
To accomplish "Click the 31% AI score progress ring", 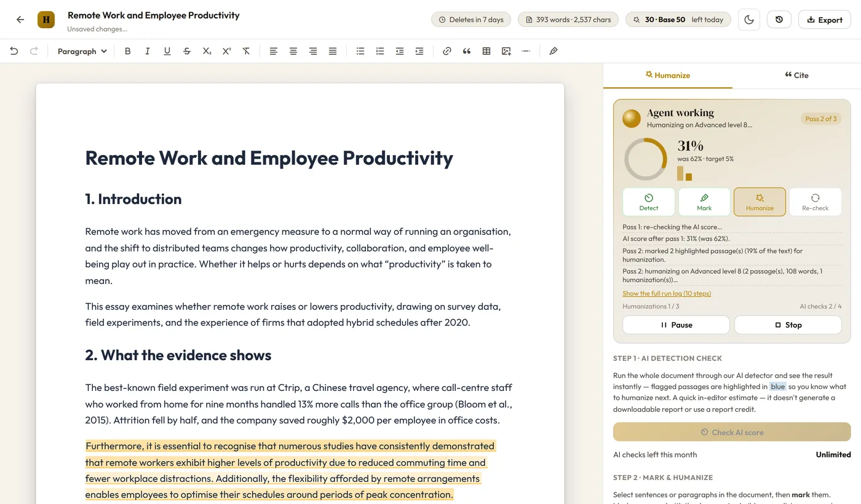I will pos(646,159).
